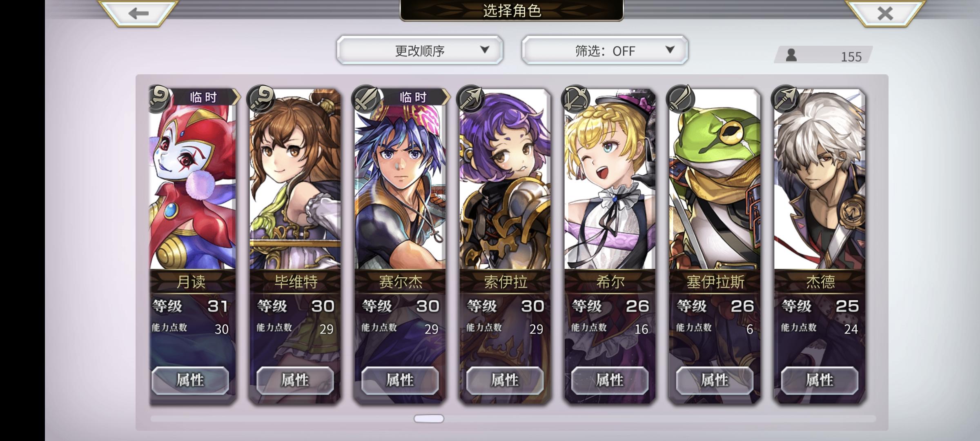This screenshot has width=980, height=441.
Task: Click the character count icon showing 155
Action: pos(791,55)
